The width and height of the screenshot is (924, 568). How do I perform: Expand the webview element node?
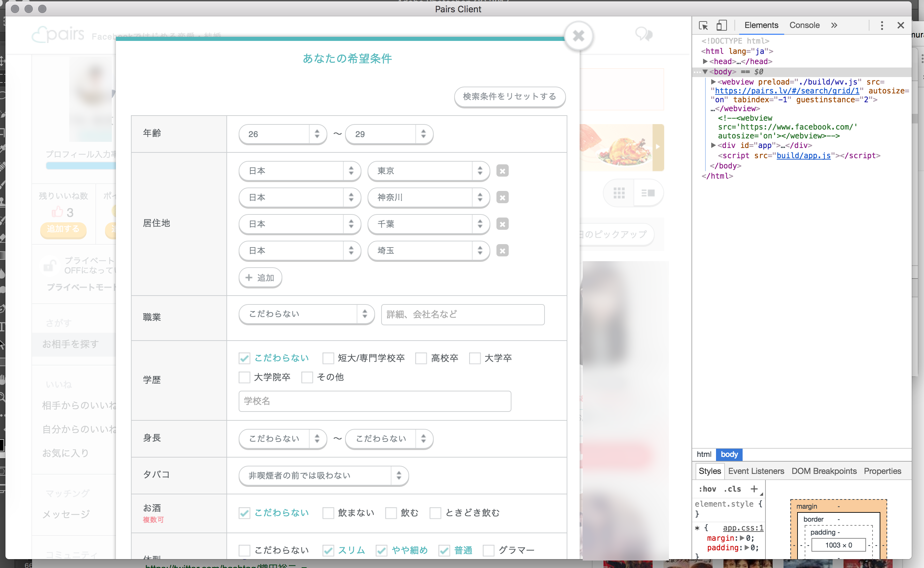point(713,81)
